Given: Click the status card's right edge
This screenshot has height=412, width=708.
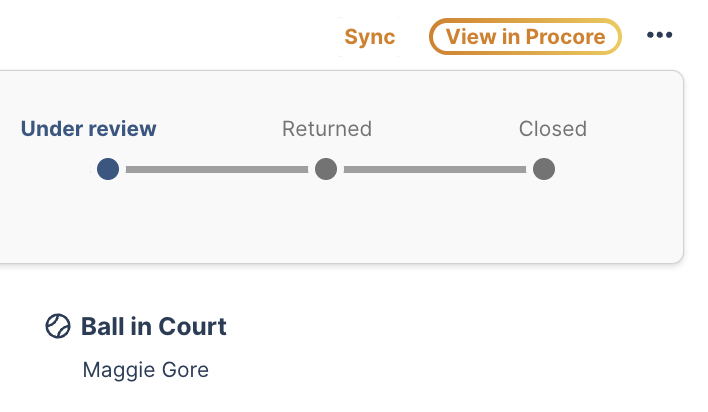Looking at the screenshot, I should pyautogui.click(x=683, y=167).
